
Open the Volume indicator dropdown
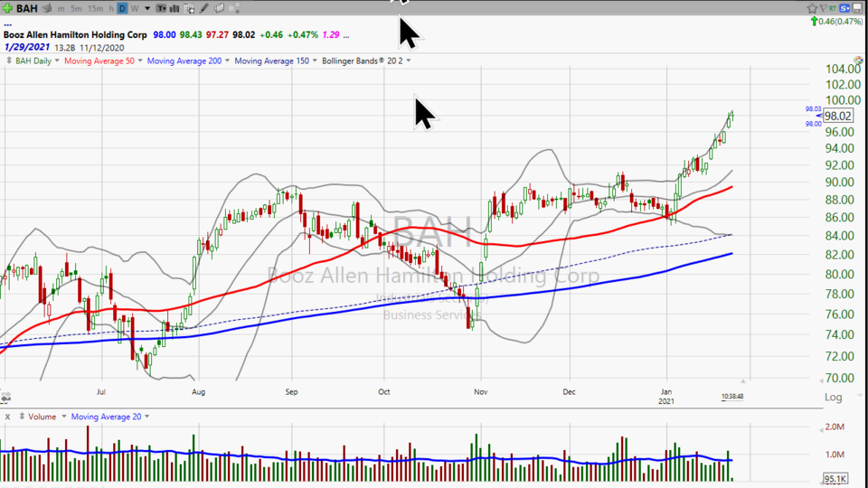[x=63, y=417]
